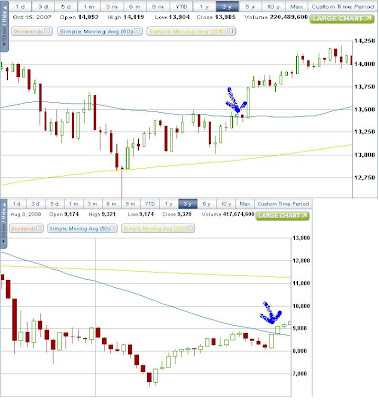The image size is (379, 400).
Task: Select 6m period tab on 2009 chart
Action: point(112,204)
